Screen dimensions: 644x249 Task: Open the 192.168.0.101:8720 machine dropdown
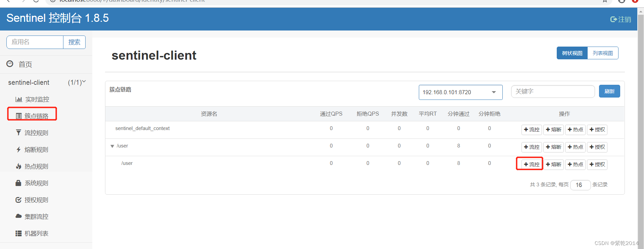point(460,92)
